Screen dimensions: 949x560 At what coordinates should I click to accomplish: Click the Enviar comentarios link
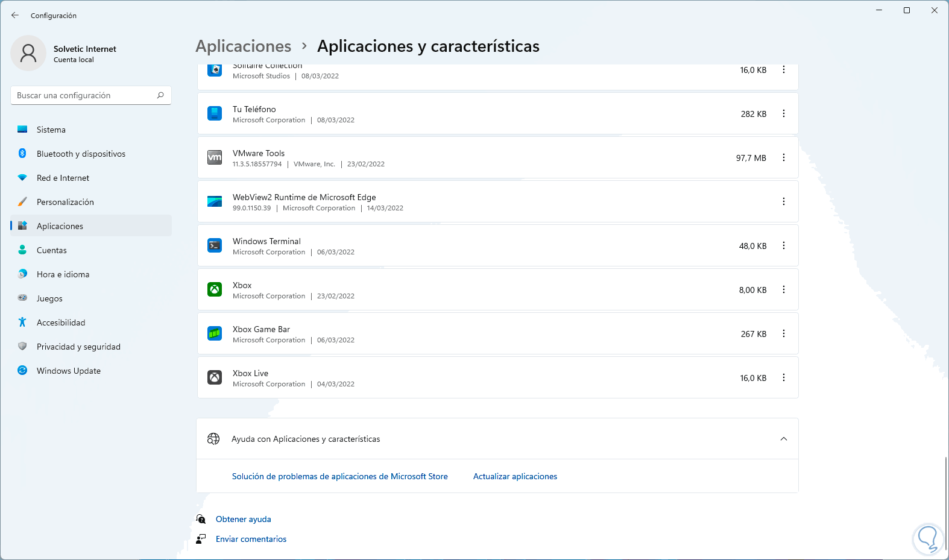point(251,539)
